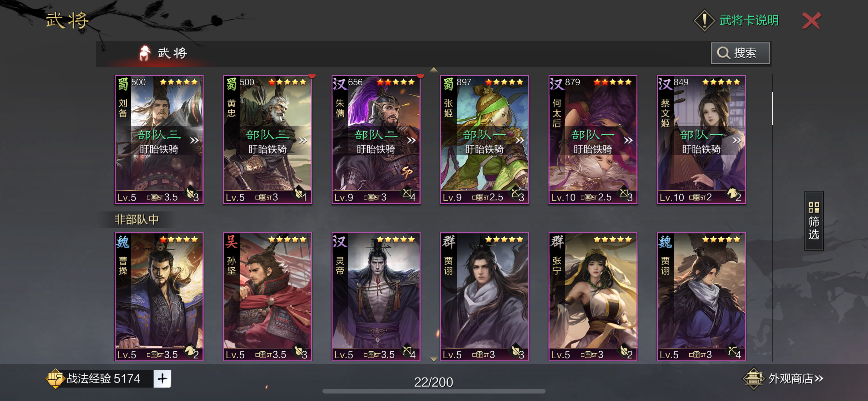Screen dimensions: 868x401
Task: Select the 张宁 general card
Action: point(593,297)
